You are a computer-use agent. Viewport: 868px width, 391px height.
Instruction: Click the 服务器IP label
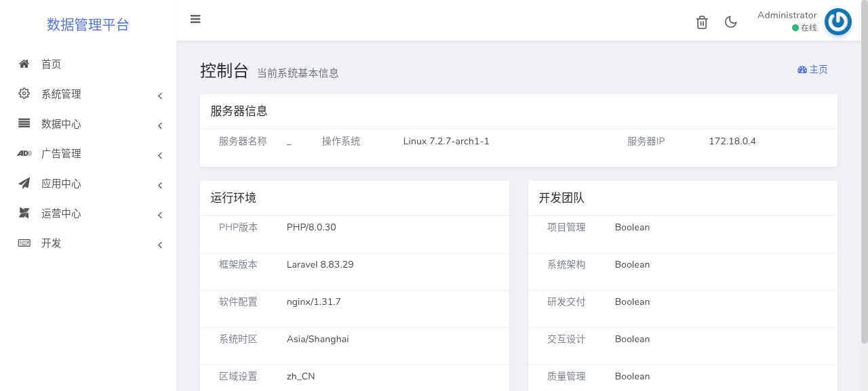click(646, 142)
